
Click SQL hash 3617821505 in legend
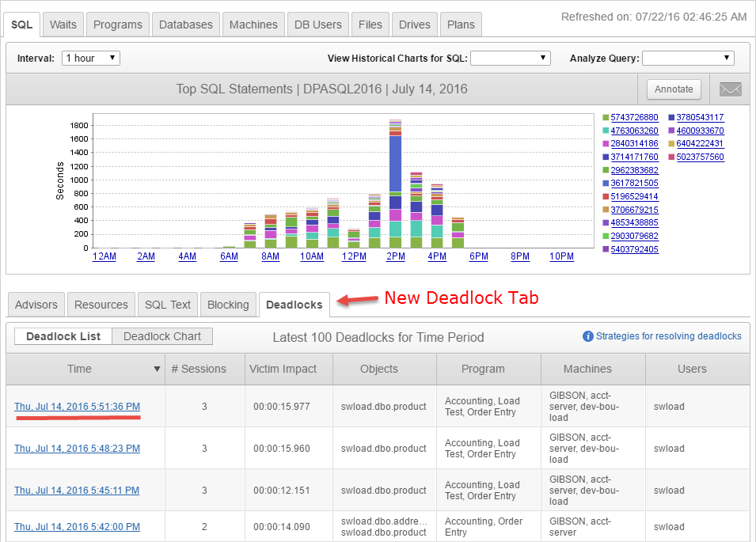click(x=634, y=184)
